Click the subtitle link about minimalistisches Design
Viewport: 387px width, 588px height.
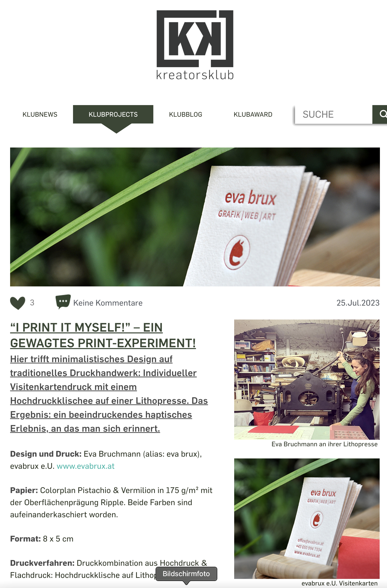coord(109,394)
